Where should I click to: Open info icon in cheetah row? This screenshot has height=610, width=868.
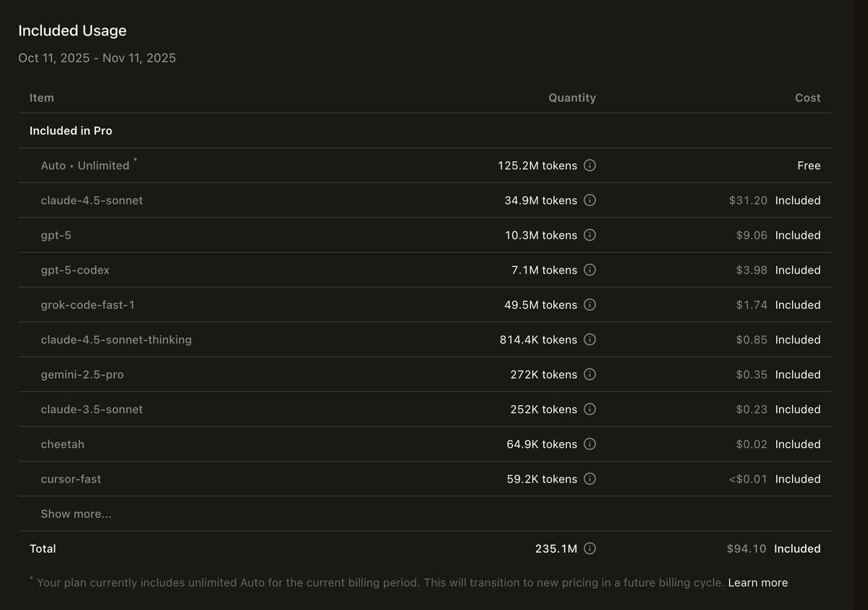click(590, 444)
